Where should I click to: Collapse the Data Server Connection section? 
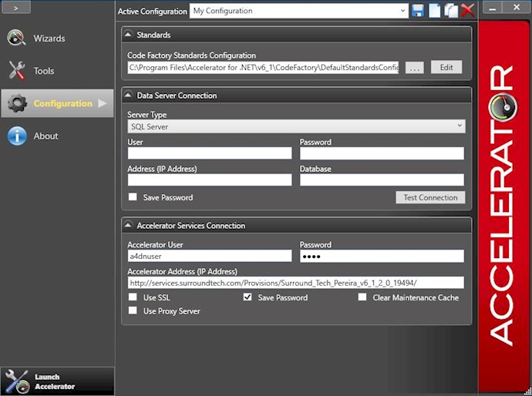128,95
